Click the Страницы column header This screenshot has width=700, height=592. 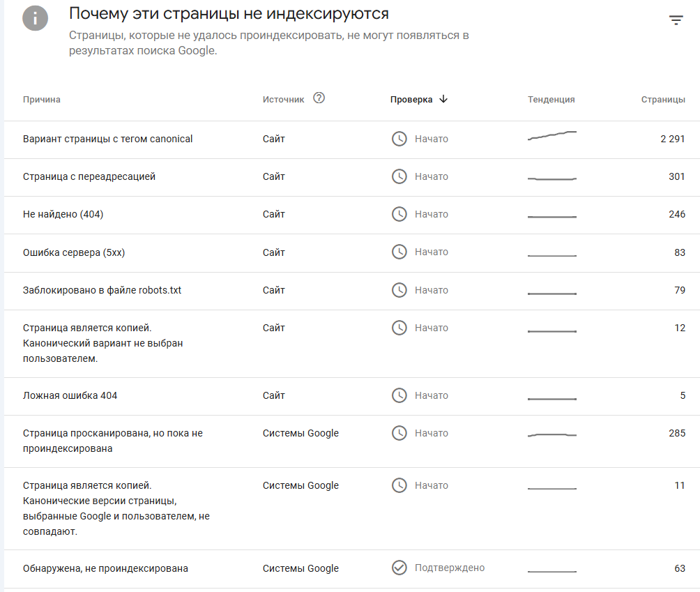pos(663,100)
